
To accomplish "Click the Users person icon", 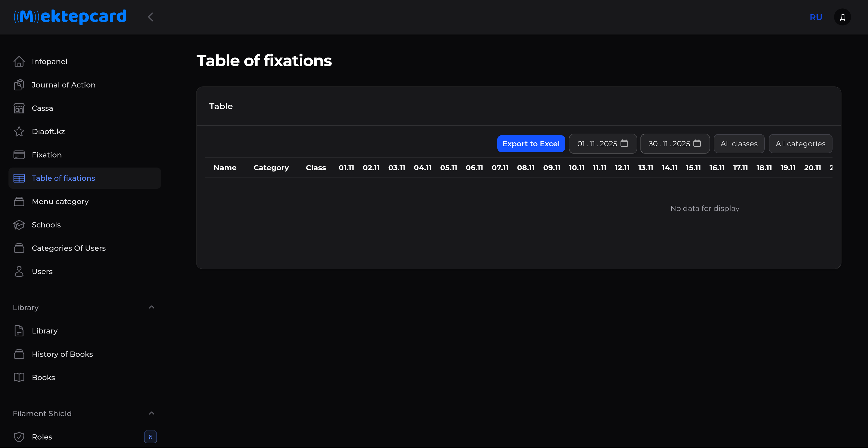I will pyautogui.click(x=19, y=271).
